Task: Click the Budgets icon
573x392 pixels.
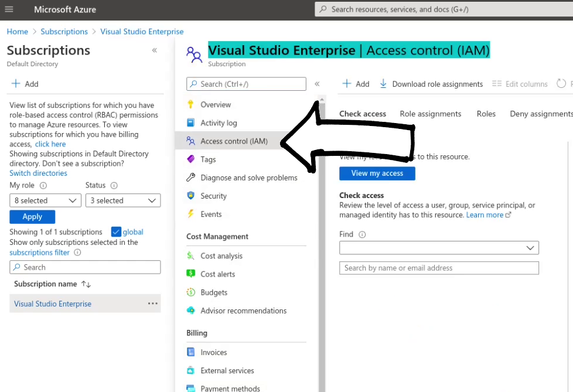Action: [190, 292]
